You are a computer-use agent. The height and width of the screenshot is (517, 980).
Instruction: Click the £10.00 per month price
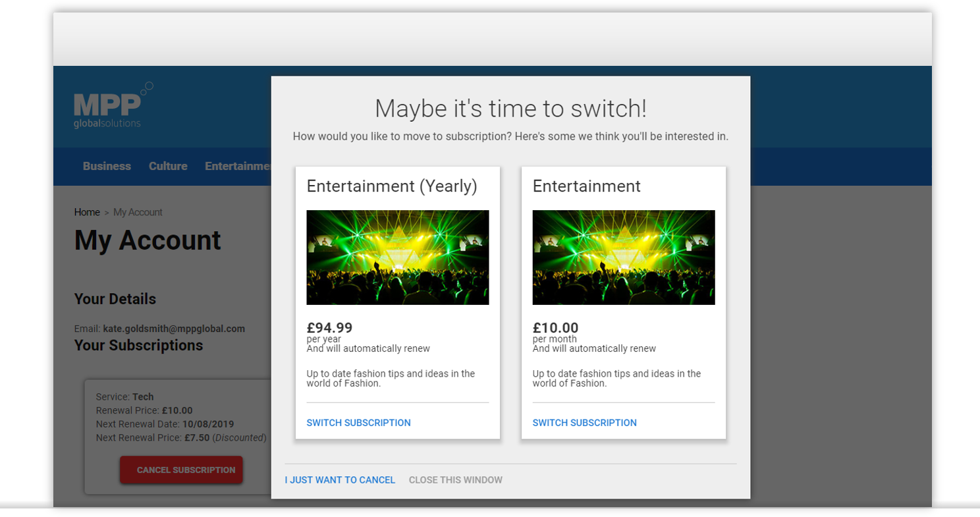click(x=555, y=328)
